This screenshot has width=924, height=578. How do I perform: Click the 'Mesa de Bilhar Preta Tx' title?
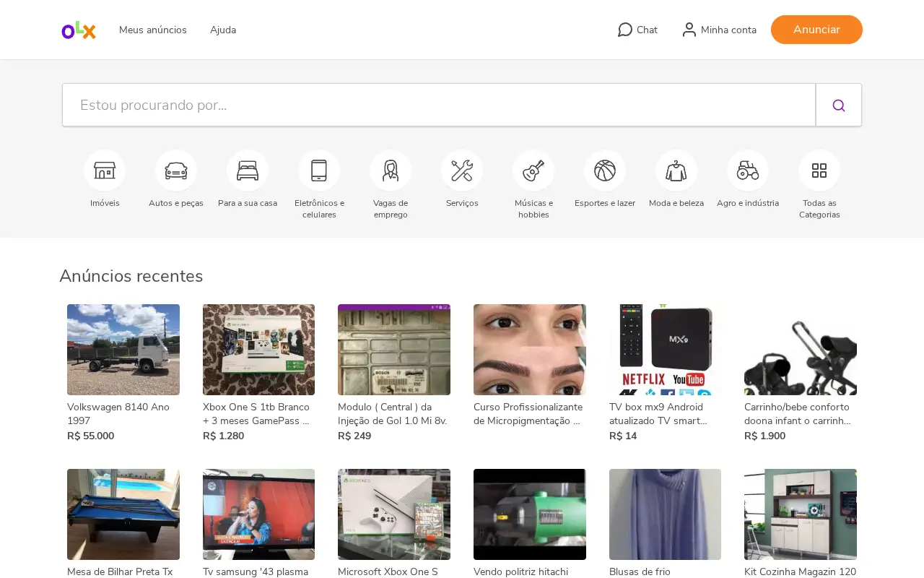(x=120, y=571)
